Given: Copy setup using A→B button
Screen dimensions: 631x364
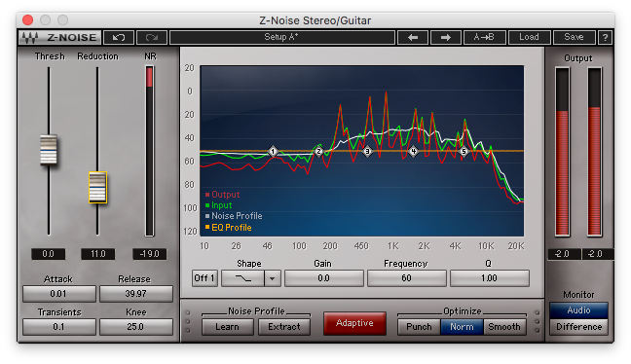Looking at the screenshot, I should click(x=484, y=37).
